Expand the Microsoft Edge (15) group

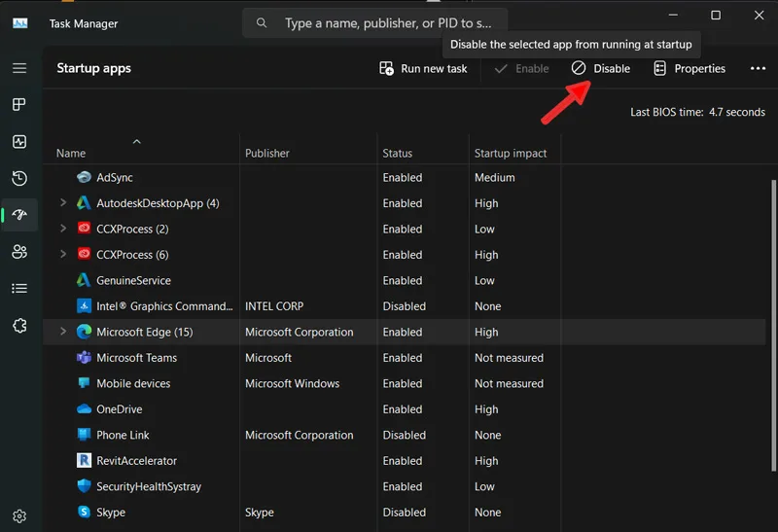63,332
